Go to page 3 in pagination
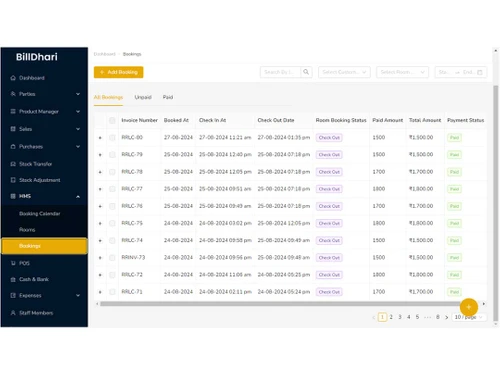 [x=400, y=317]
